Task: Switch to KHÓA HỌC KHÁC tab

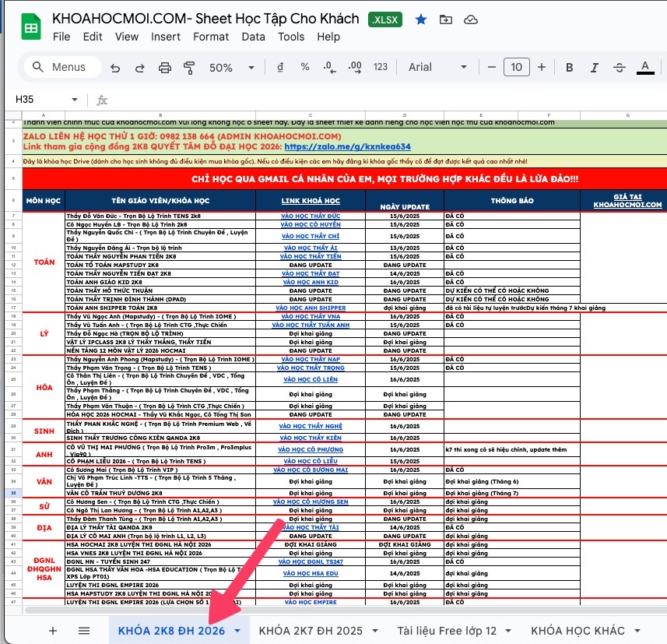Action: tap(577, 631)
